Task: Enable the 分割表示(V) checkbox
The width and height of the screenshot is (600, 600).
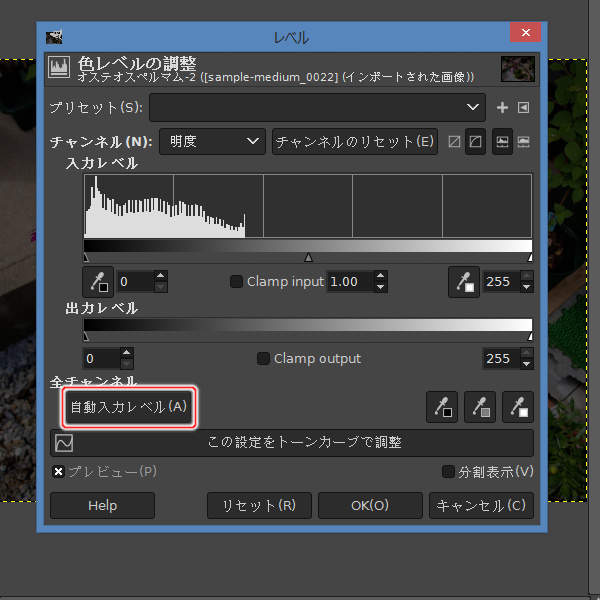Action: (x=448, y=472)
